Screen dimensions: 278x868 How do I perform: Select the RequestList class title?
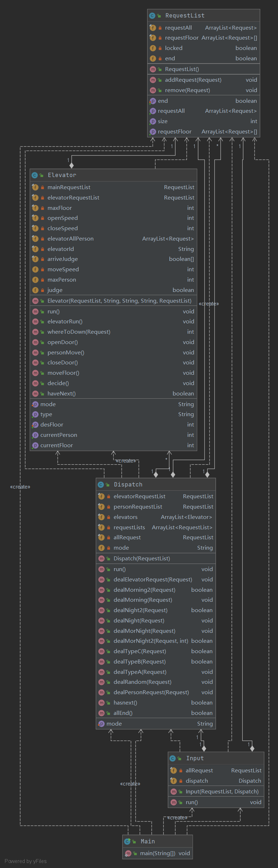185,16
